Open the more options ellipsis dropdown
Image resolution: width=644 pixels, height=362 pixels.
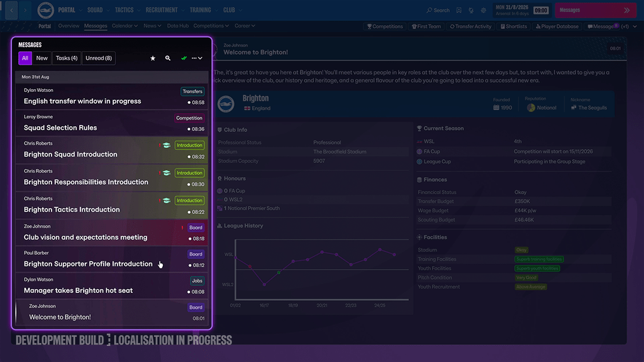197,58
